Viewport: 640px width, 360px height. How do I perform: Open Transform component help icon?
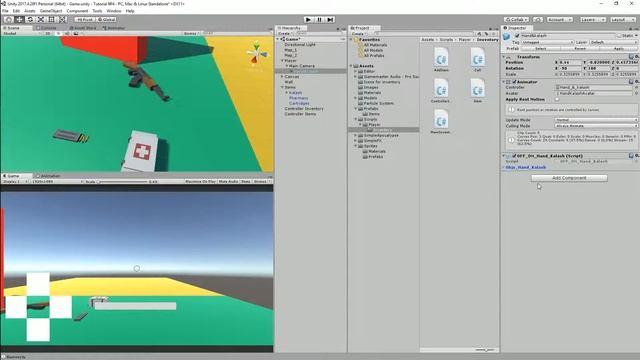(x=631, y=57)
